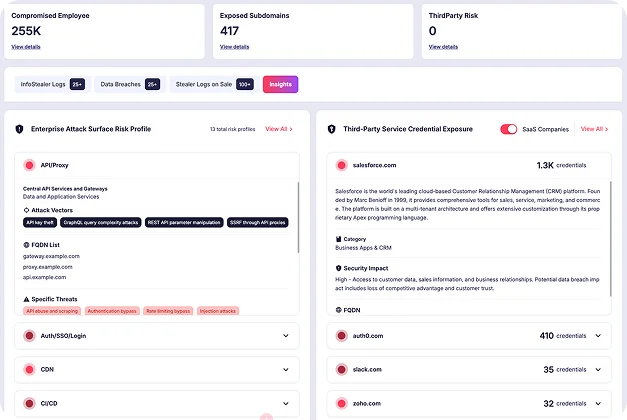Click the 1.3K credentials count

(561, 165)
